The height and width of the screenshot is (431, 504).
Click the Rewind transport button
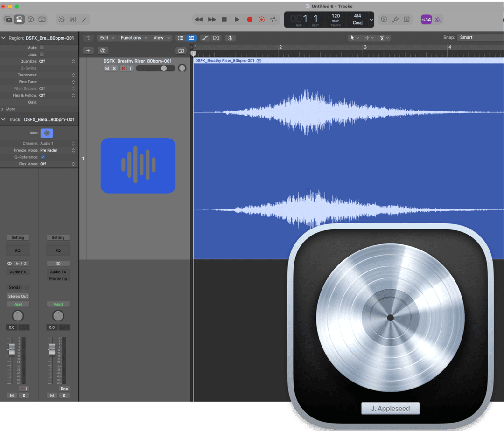click(x=199, y=20)
